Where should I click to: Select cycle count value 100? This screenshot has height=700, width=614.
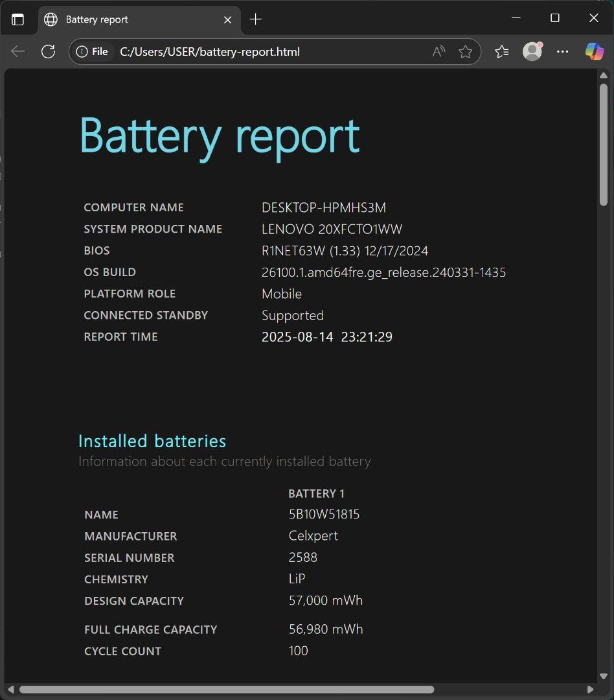pos(298,651)
